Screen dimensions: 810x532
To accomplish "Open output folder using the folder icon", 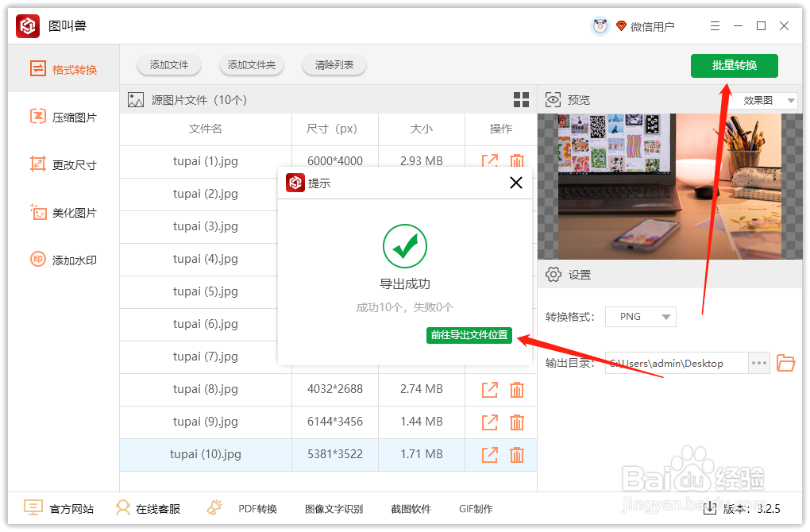I will pyautogui.click(x=785, y=363).
